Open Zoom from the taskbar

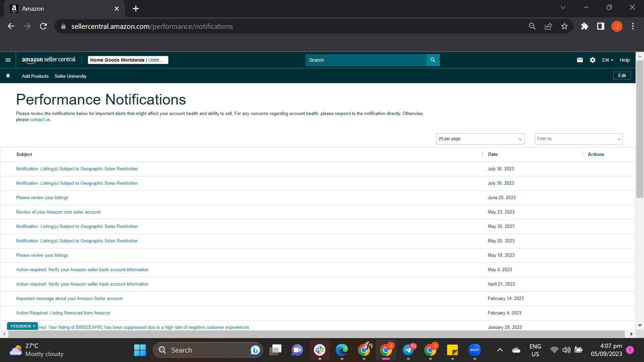pos(475,350)
